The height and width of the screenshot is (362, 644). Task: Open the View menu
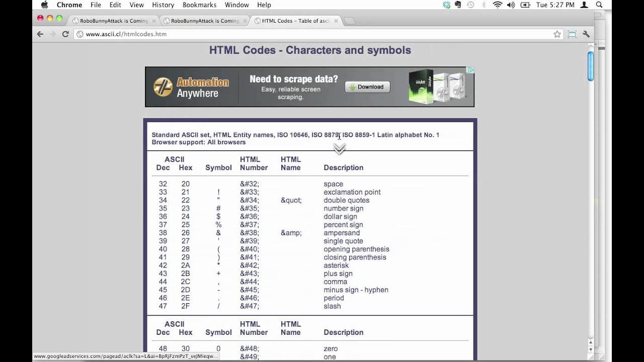click(136, 5)
